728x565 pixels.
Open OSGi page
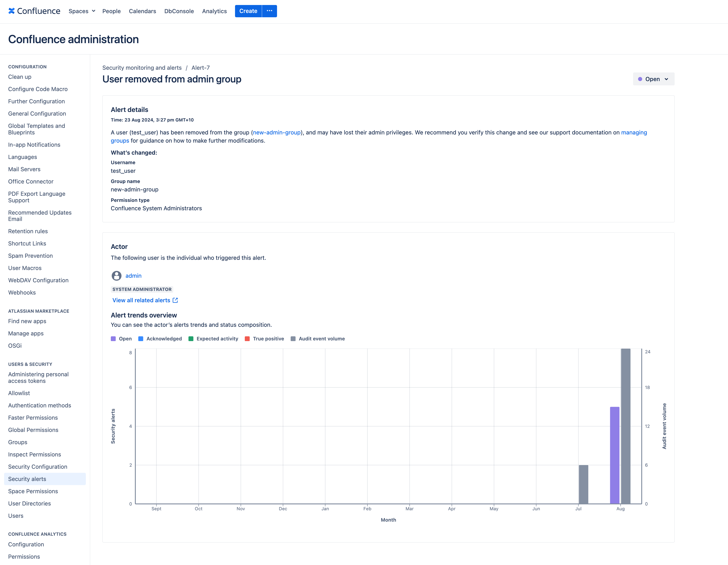point(15,346)
